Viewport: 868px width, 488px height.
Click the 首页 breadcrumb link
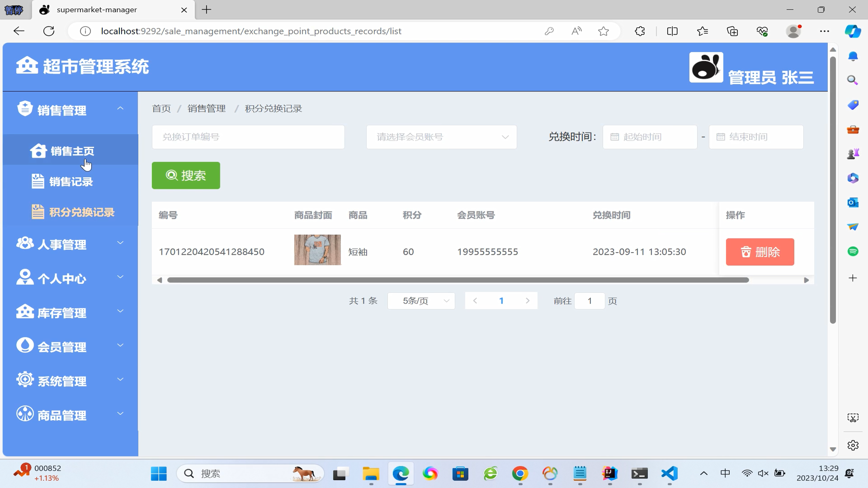coord(161,108)
